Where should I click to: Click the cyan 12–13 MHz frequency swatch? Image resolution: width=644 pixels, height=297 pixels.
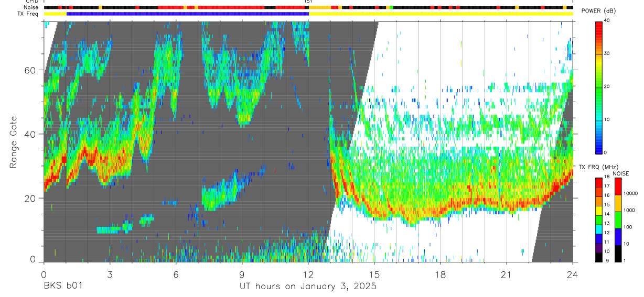[598, 228]
